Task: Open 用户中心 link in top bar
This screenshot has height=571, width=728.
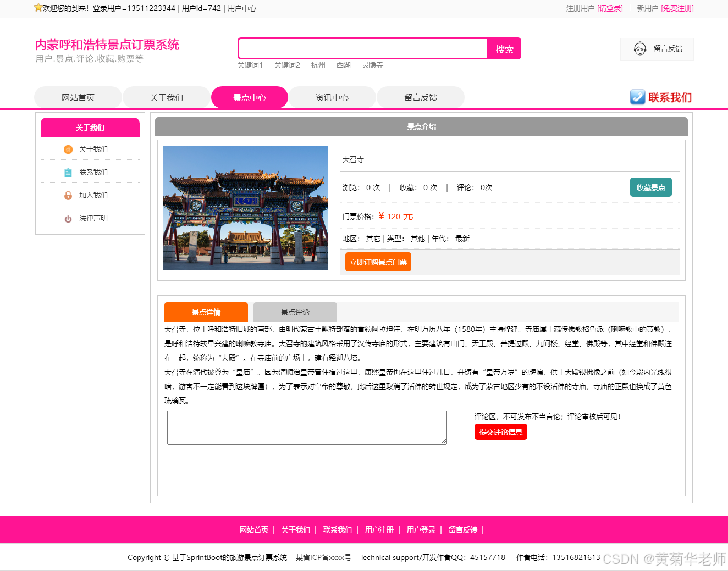Action: click(242, 8)
